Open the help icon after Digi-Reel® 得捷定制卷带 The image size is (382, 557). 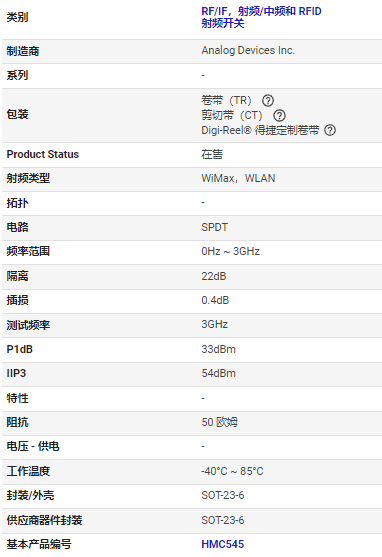(x=330, y=130)
